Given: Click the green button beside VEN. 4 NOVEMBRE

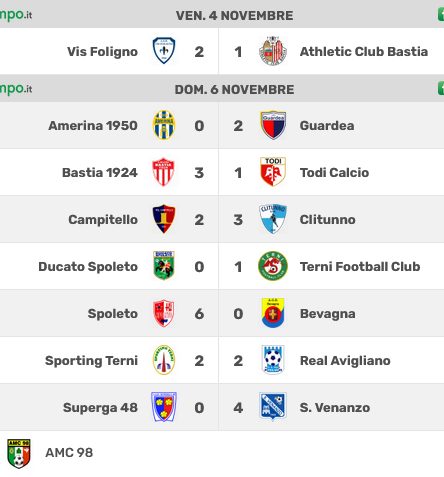Looking at the screenshot, I should point(441,15).
